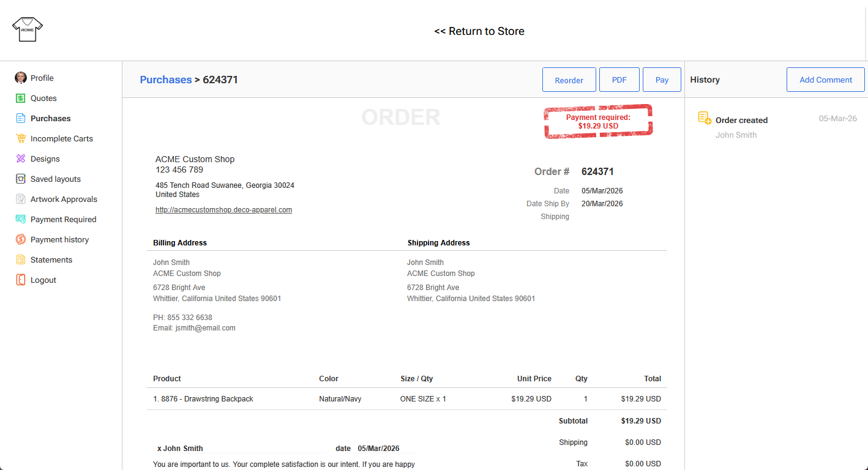Open Artwork Approvals

point(64,199)
